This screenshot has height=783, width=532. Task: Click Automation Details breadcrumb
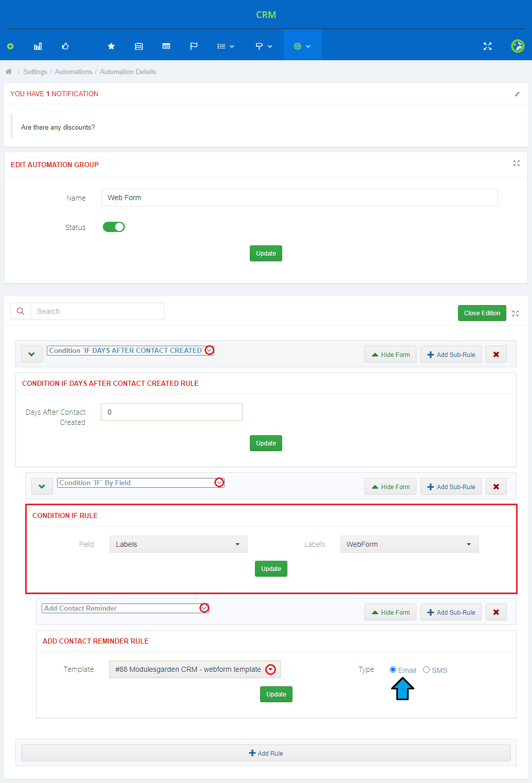[128, 72]
